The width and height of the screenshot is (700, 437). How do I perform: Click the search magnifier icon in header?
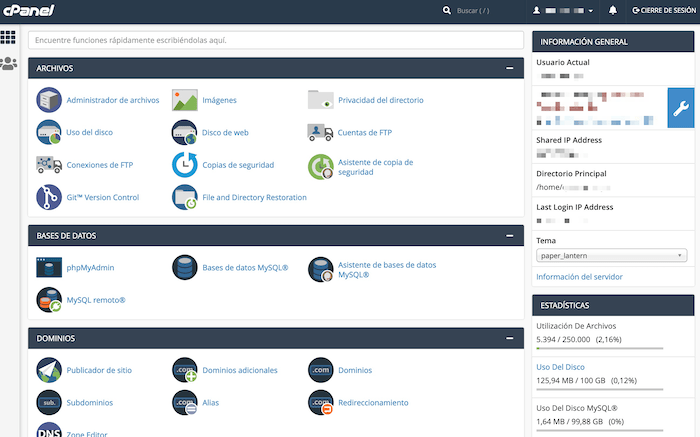tap(446, 10)
